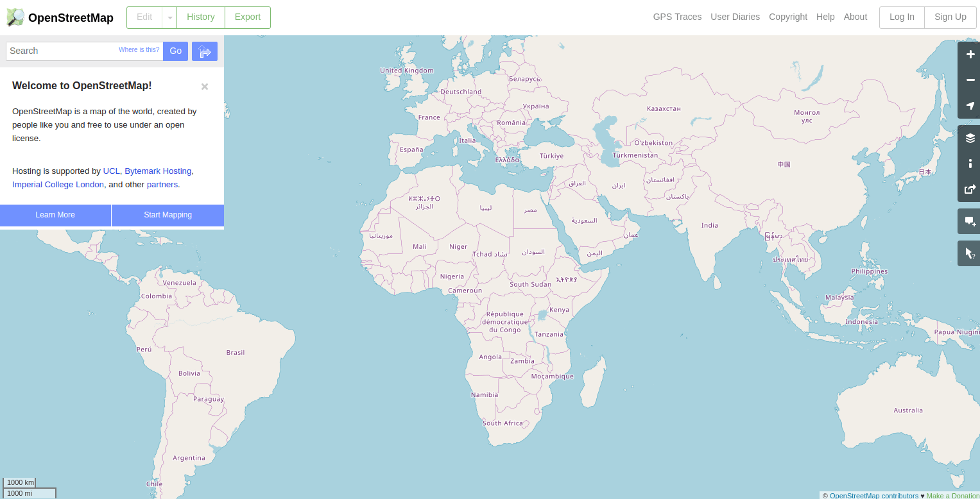Viewport: 980px width, 499px height.
Task: Open the Help page
Action: coord(825,17)
